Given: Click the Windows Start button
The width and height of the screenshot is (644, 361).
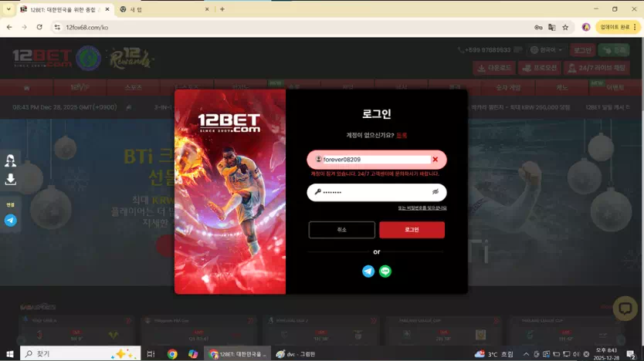Looking at the screenshot, I should [9, 354].
